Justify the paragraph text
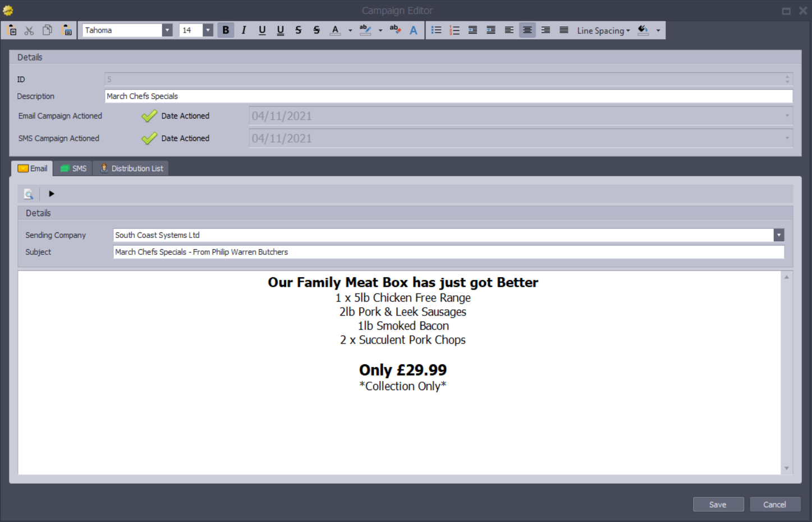 [x=563, y=30]
